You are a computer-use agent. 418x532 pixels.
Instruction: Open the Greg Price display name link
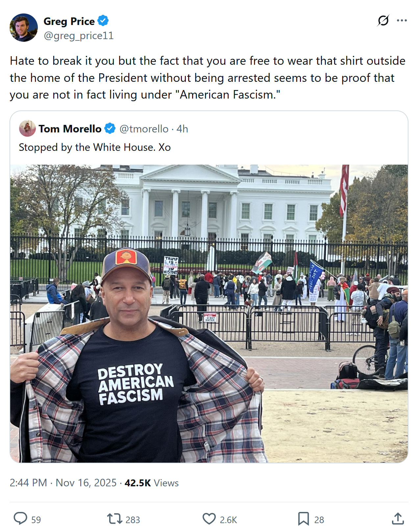(x=69, y=21)
